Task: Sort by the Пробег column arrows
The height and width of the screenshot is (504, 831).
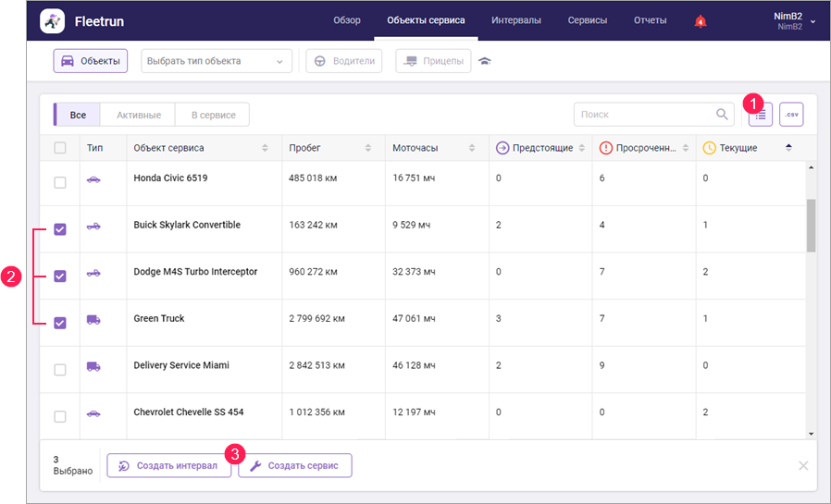Action: [x=368, y=148]
